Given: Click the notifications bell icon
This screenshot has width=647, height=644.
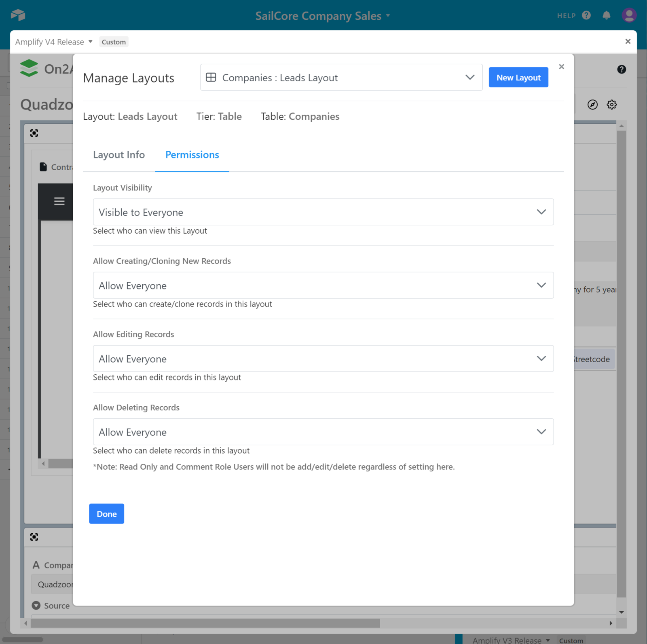Looking at the screenshot, I should tap(606, 15).
